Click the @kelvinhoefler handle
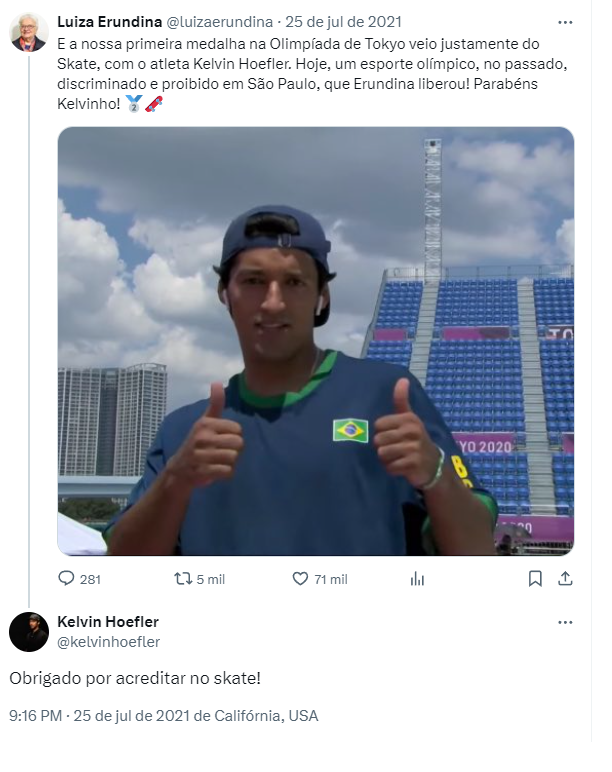 coord(108,642)
